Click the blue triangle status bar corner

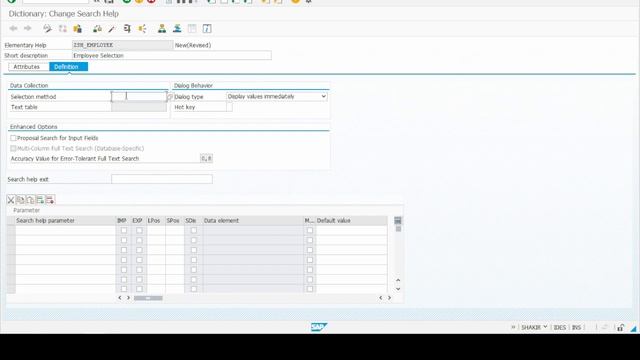[633, 329]
